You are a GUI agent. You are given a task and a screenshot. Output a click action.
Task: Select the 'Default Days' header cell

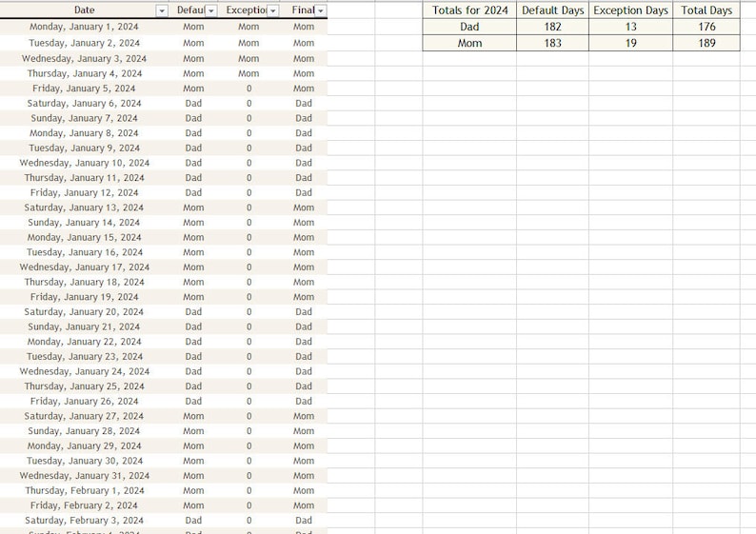click(x=552, y=10)
